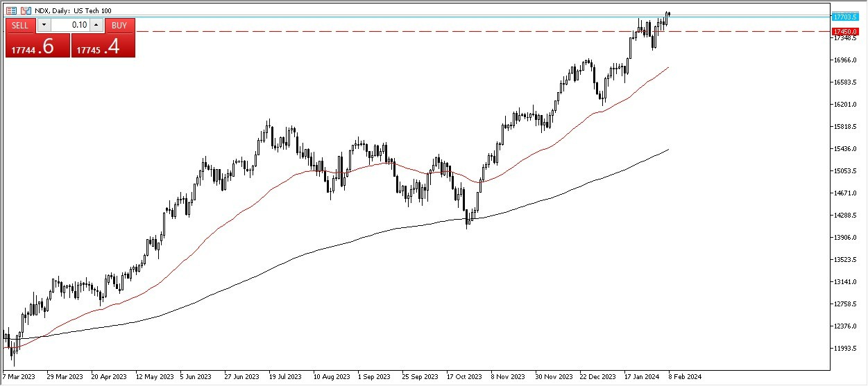This screenshot has height=386, width=868.
Task: Click the 17745.4 buy price tile
Action: pyautogui.click(x=103, y=46)
